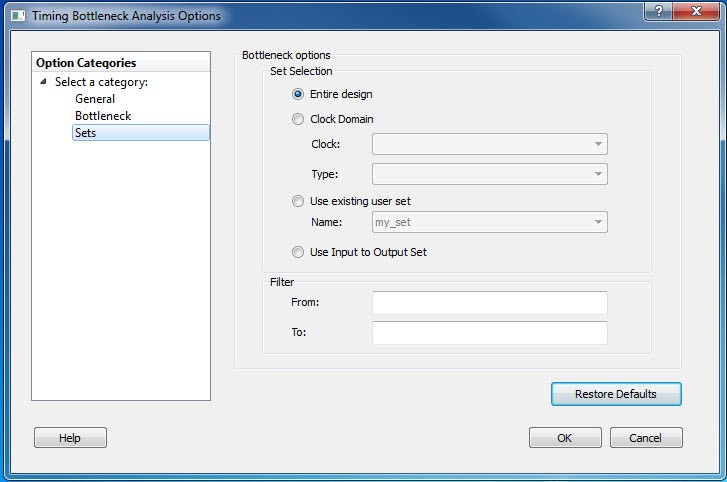
Task: Open the Name dropdown showing my_set
Action: (489, 222)
